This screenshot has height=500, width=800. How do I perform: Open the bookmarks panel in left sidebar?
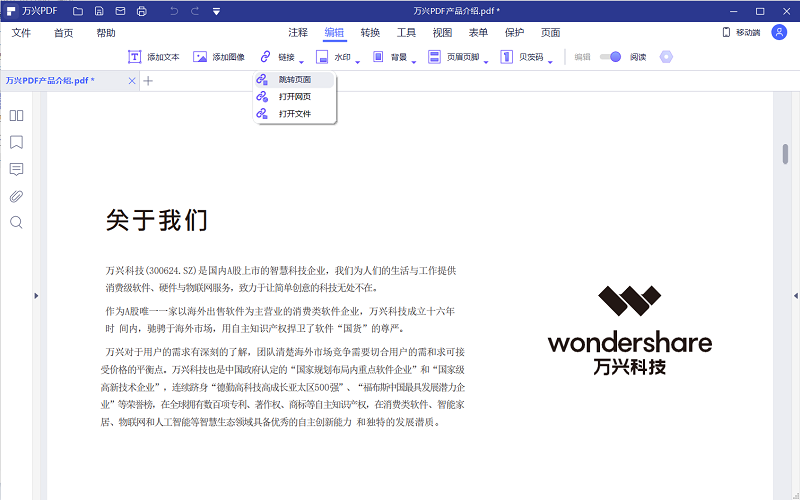[x=16, y=142]
